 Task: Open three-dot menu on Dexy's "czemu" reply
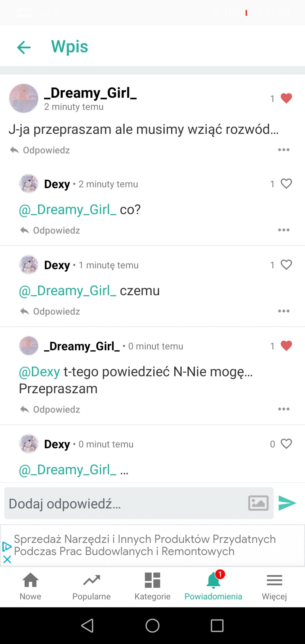pos(284,311)
